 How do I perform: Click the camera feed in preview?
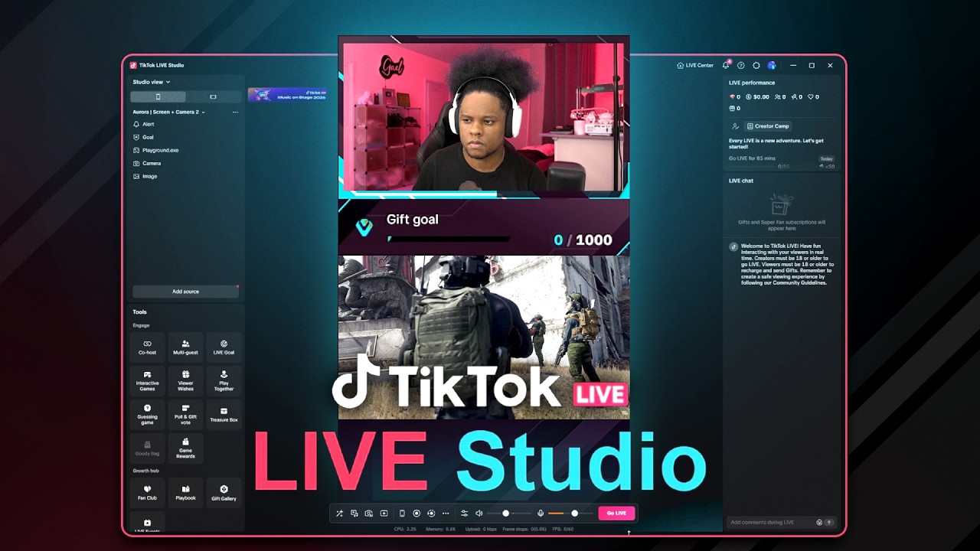point(484,116)
